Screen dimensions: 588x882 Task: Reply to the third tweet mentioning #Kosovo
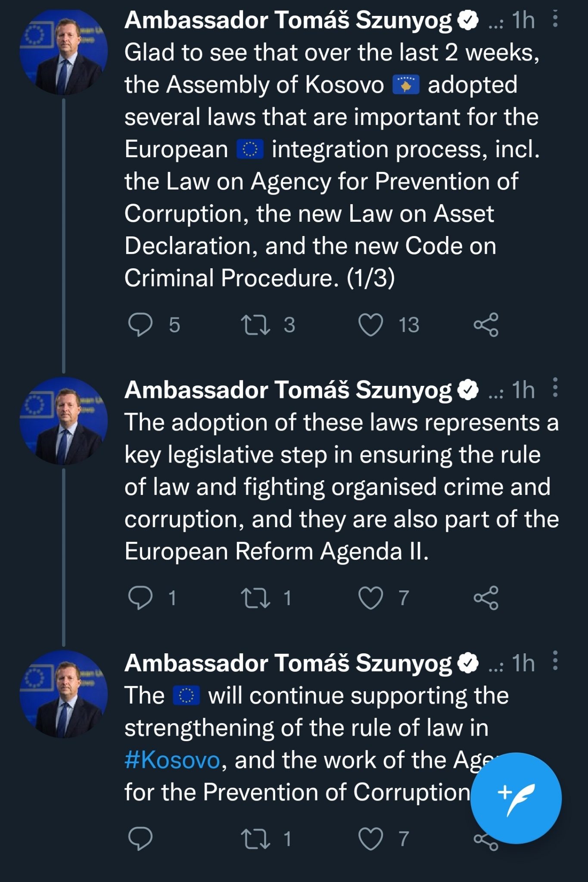[140, 839]
